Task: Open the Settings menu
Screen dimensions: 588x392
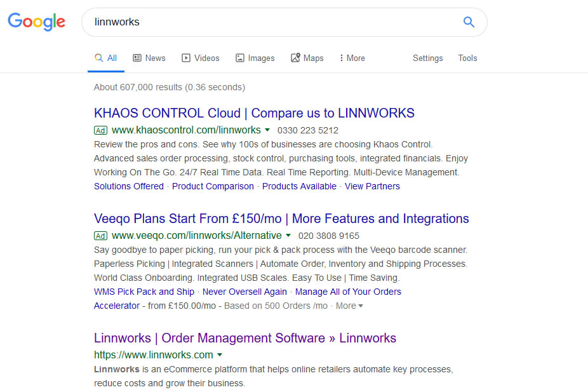Action: pos(427,58)
